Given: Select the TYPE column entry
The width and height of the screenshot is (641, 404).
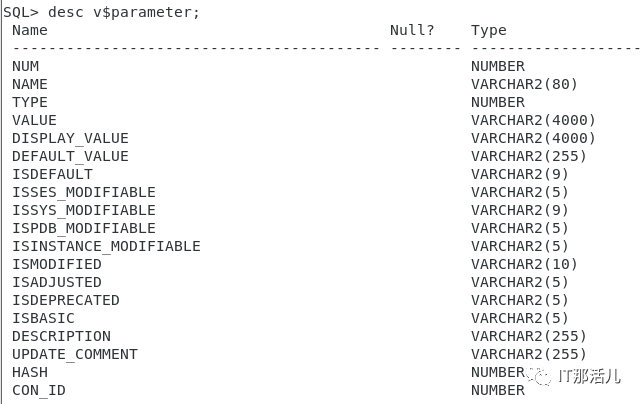Looking at the screenshot, I should pyautogui.click(x=30, y=102).
